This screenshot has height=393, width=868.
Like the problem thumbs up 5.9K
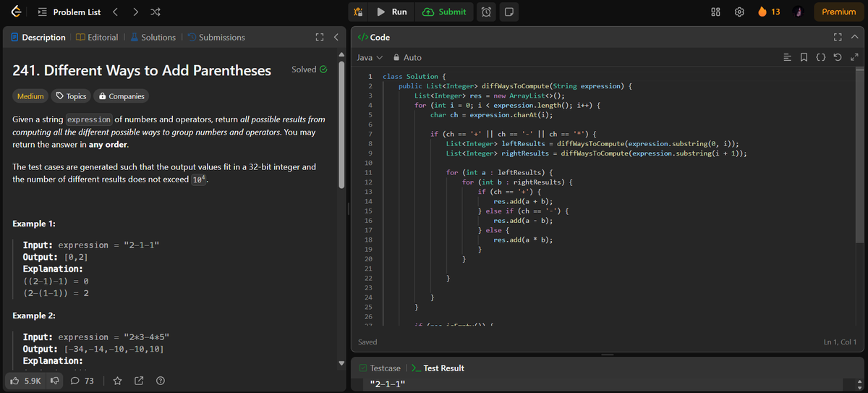pos(27,381)
